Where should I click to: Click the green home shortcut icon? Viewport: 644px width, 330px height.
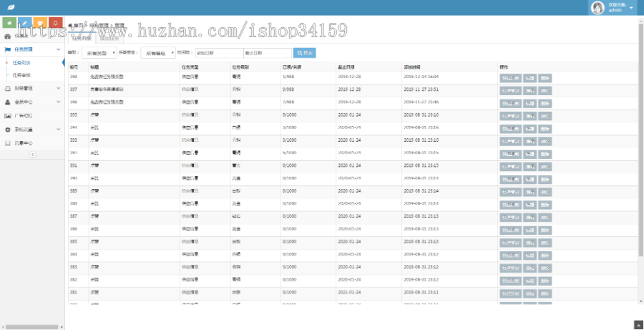pos(9,22)
